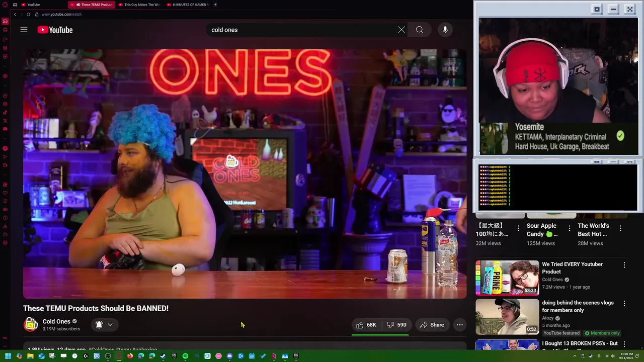Open options for Sour Apple Candy short
This screenshot has height=362, width=644.
pos(570,228)
